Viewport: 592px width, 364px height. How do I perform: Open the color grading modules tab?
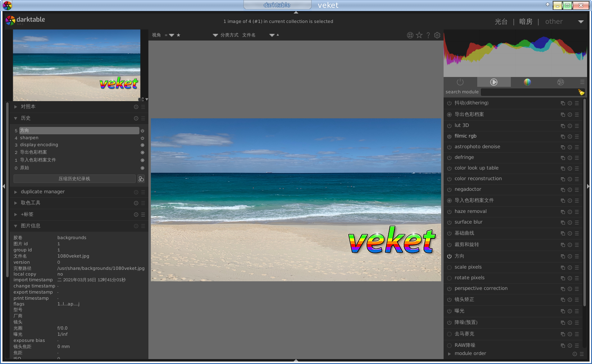(527, 82)
